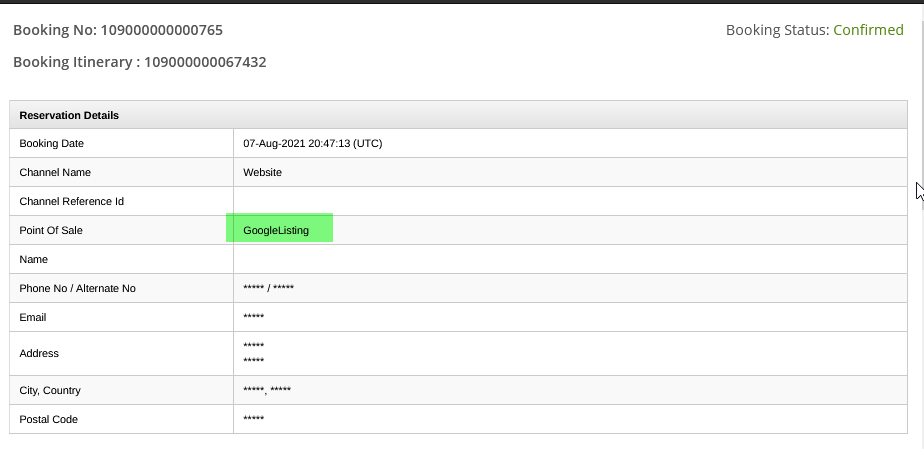Click the masked Email value
The image size is (924, 449).
pyautogui.click(x=253, y=317)
